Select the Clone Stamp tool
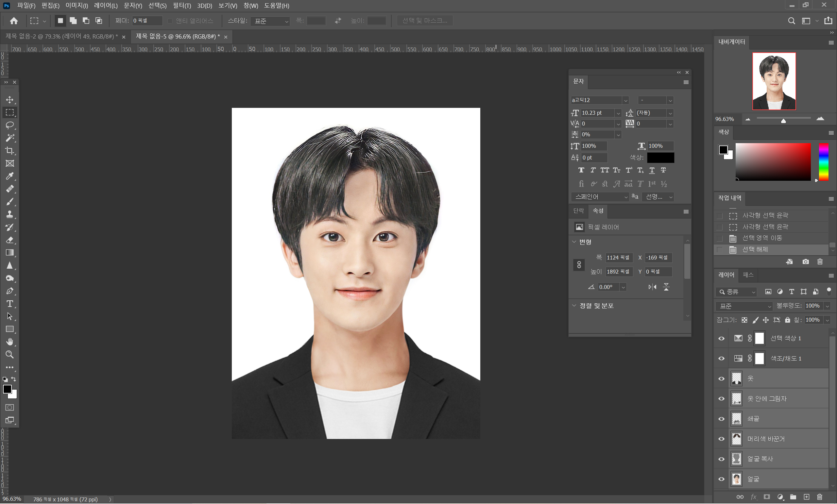 9,214
